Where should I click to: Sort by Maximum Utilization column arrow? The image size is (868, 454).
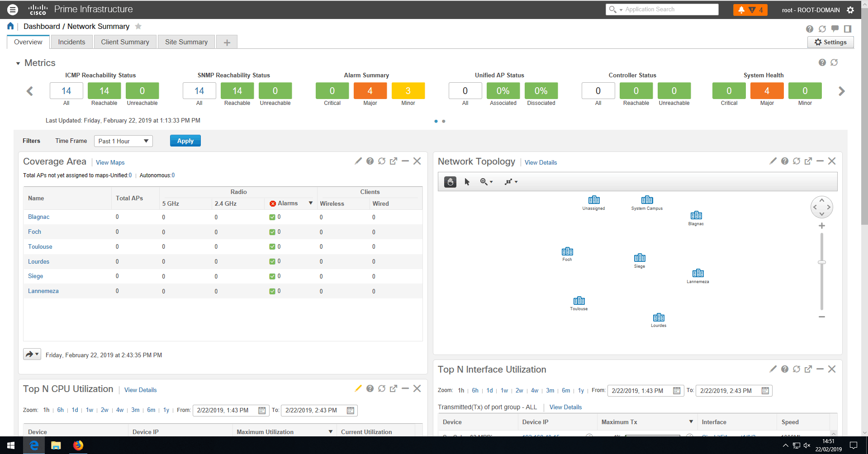tap(331, 431)
